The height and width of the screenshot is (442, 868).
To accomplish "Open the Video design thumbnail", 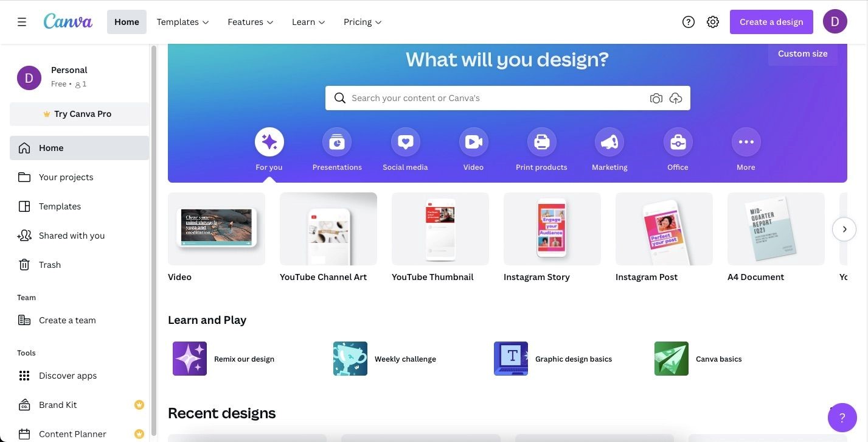I will coord(217,229).
